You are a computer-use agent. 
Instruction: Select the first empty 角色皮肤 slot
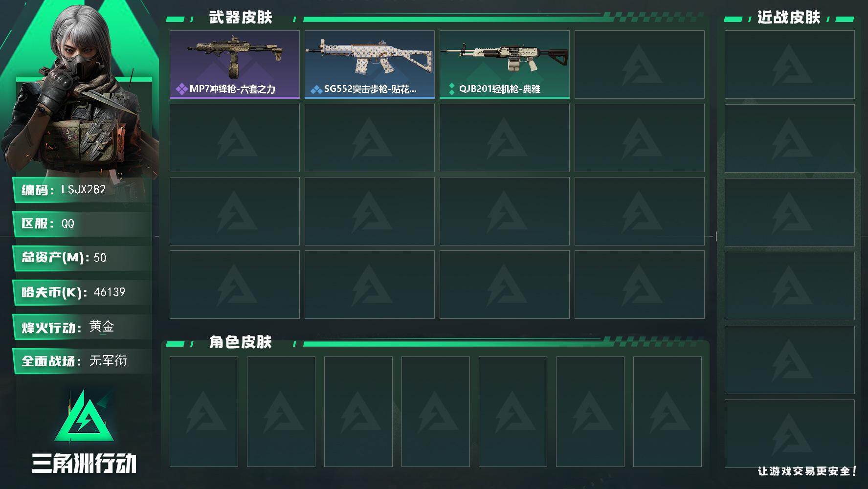[x=204, y=412]
